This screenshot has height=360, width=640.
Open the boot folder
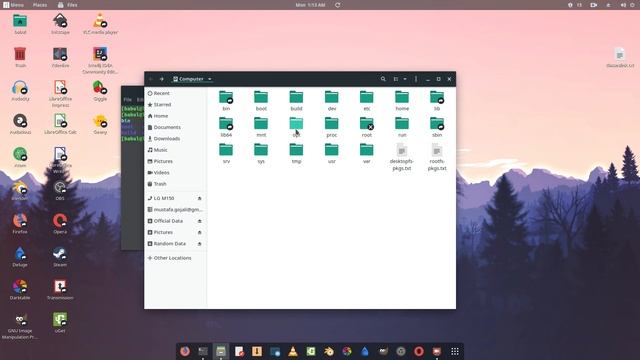click(x=261, y=101)
